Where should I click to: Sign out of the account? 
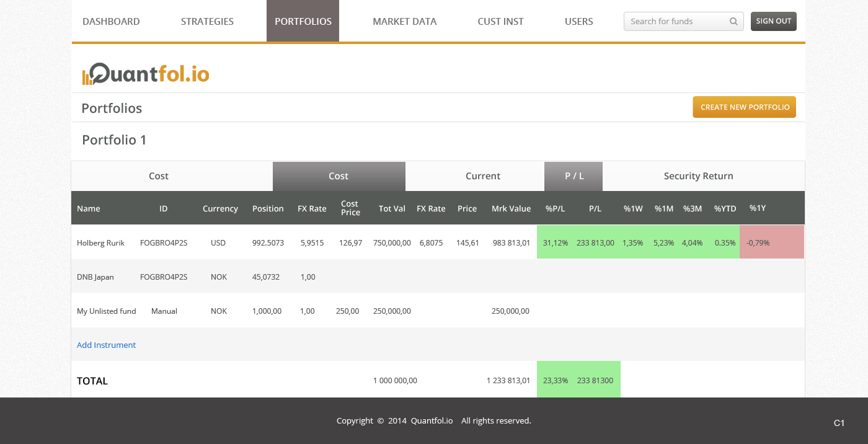tap(773, 21)
